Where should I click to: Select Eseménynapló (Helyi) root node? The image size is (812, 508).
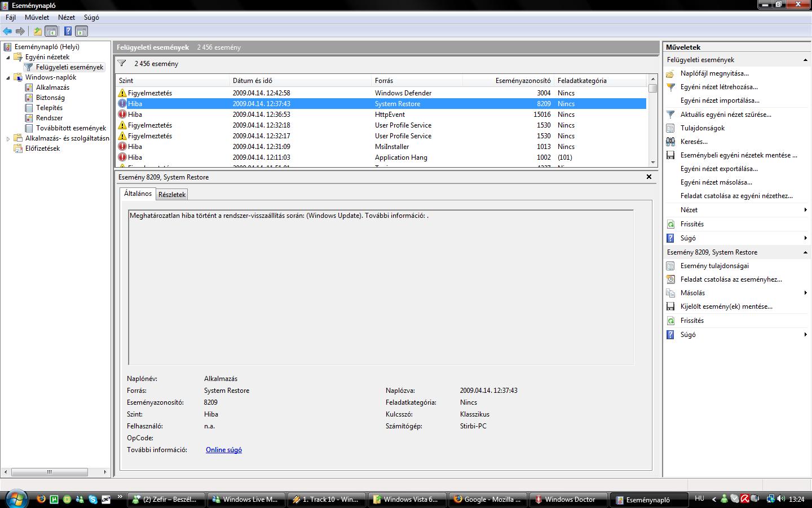pyautogui.click(x=47, y=47)
